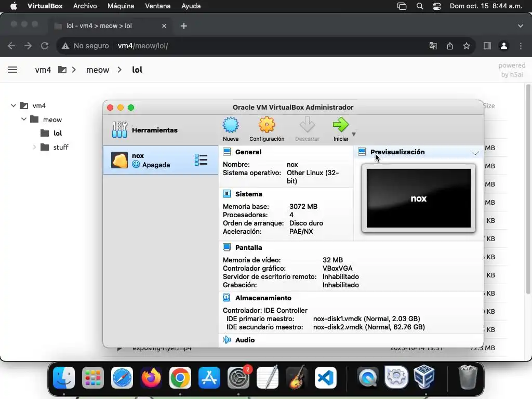The image size is (532, 399).
Task: Click the General section icon
Action: click(x=227, y=152)
